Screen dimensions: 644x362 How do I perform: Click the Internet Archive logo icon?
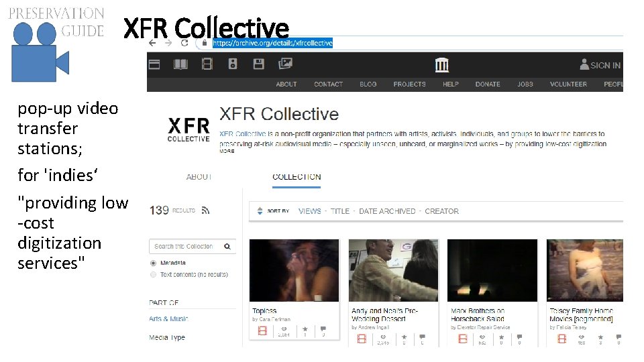442,65
